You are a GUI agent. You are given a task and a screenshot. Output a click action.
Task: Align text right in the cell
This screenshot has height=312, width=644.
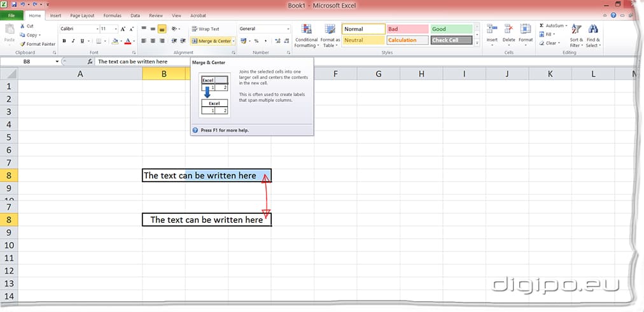coord(162,41)
